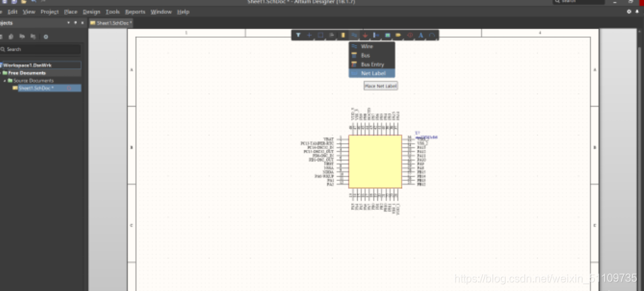Open Projects panel dropdown arrow
This screenshot has width=644, height=291.
[69, 23]
